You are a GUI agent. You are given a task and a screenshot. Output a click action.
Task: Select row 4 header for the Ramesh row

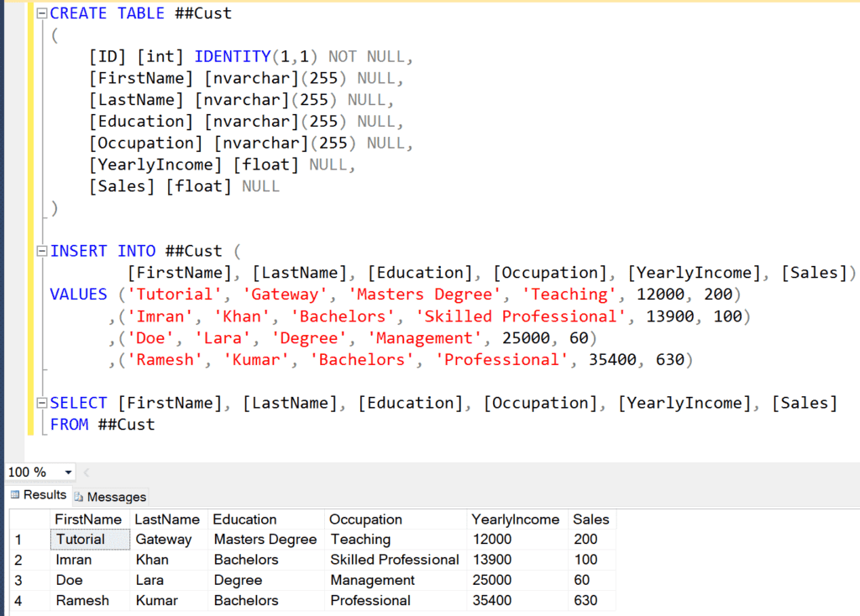(28, 600)
